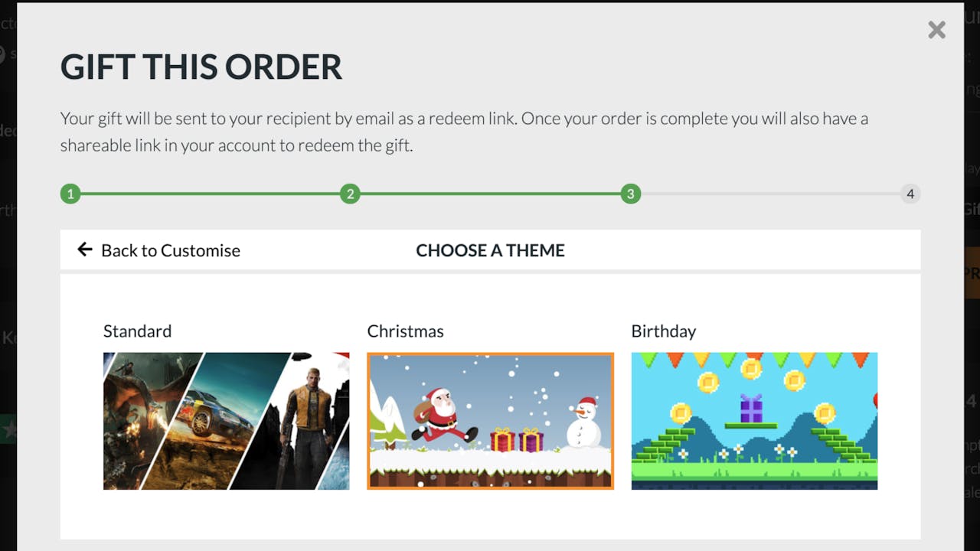Click the grey step 4 circle
The width and height of the screenshot is (980, 551).
pyautogui.click(x=910, y=194)
